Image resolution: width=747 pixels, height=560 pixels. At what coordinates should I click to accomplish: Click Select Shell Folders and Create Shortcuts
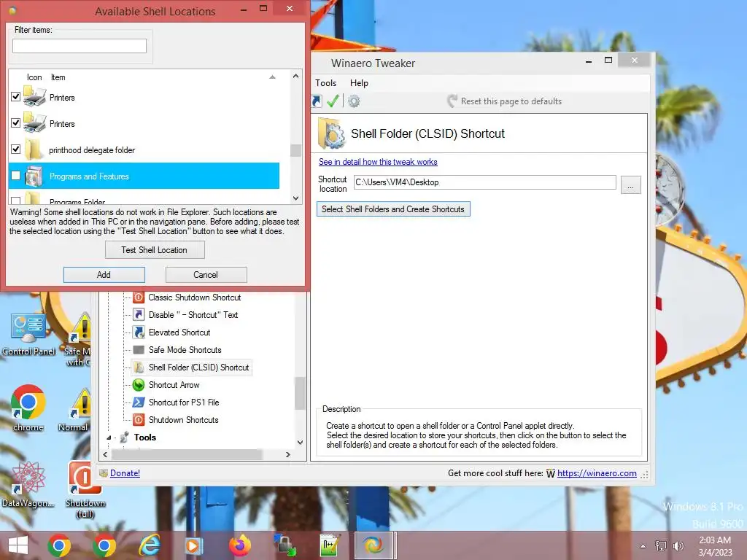click(393, 209)
